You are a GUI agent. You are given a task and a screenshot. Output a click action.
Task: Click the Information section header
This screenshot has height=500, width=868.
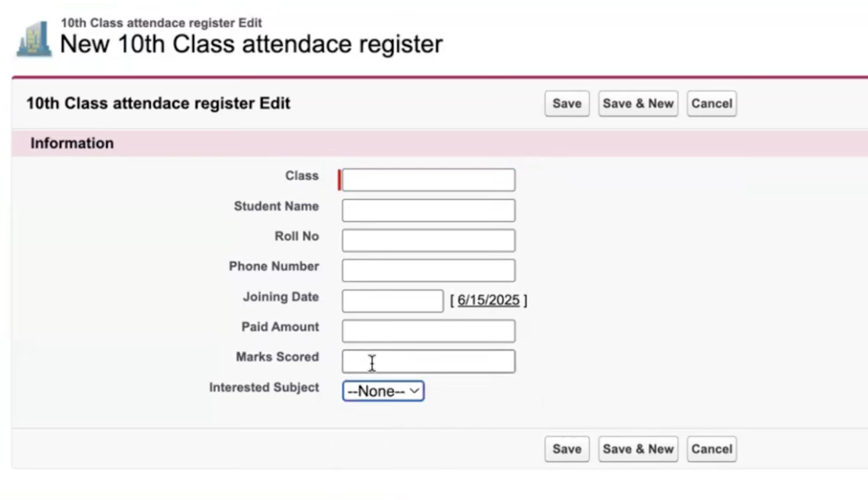tap(72, 143)
